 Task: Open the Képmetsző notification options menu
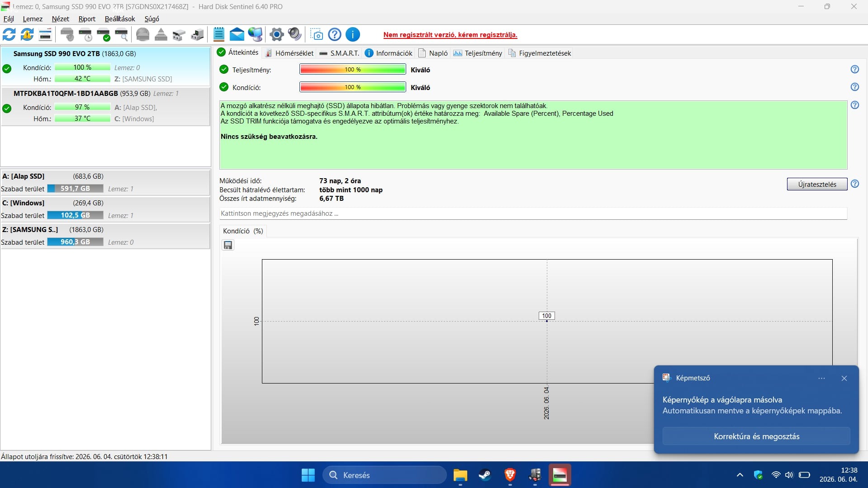click(821, 379)
